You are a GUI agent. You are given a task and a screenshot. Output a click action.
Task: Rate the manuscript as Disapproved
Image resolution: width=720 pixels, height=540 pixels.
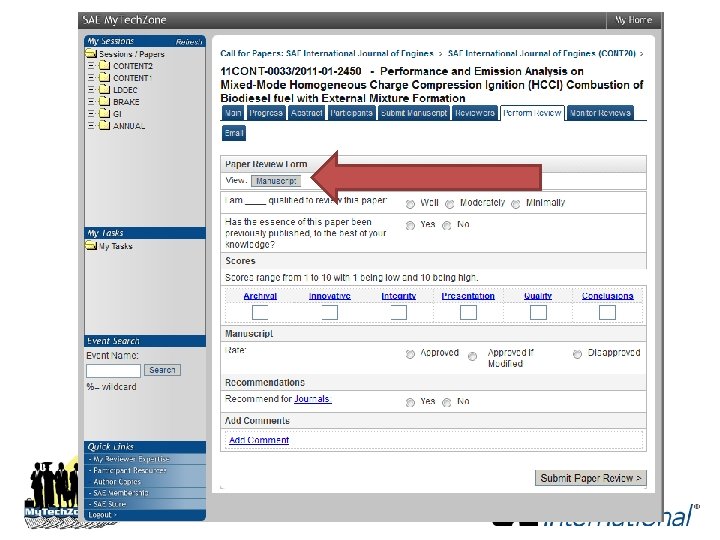[x=577, y=354]
